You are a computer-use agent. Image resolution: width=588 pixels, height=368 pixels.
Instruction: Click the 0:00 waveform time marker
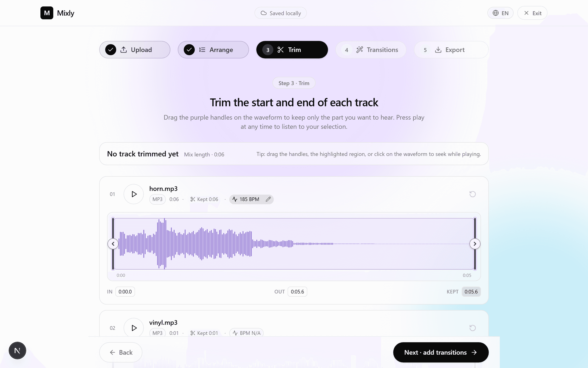(x=121, y=275)
